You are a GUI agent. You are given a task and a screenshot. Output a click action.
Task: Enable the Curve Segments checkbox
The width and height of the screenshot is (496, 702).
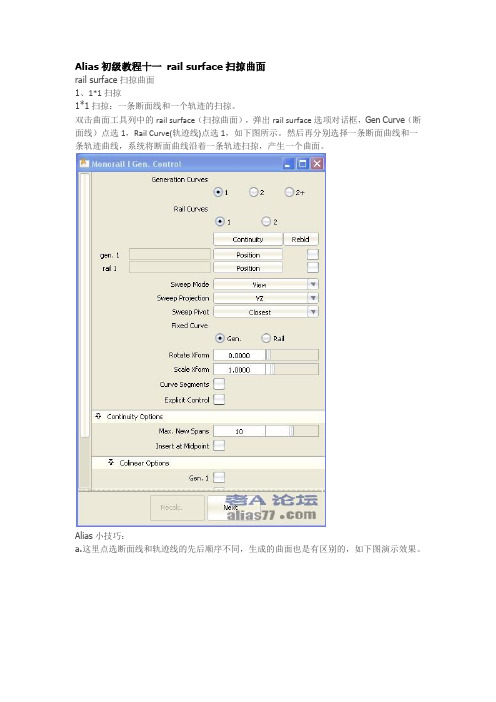[x=219, y=384]
